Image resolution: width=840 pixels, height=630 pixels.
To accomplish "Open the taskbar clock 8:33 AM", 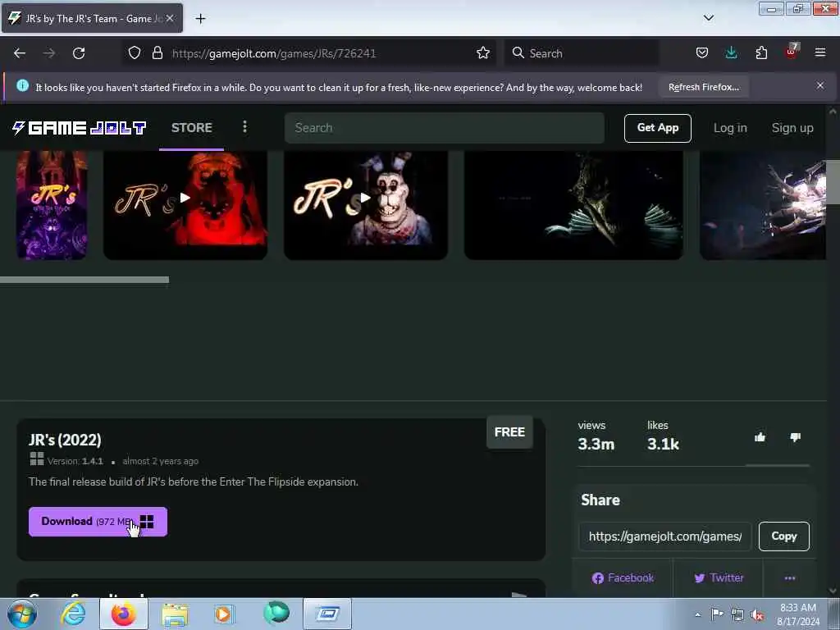I will (x=797, y=614).
